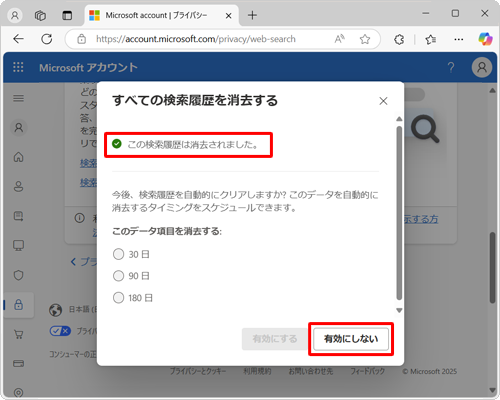This screenshot has height=400, width=500.
Task: Open プライバシーとクッキー footer link
Action: [x=198, y=371]
